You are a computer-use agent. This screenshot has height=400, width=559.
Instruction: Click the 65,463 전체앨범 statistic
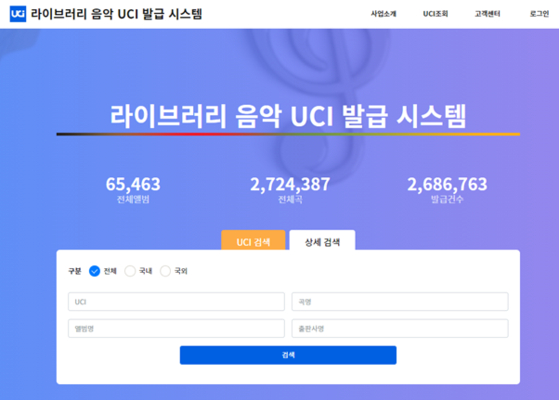[133, 190]
